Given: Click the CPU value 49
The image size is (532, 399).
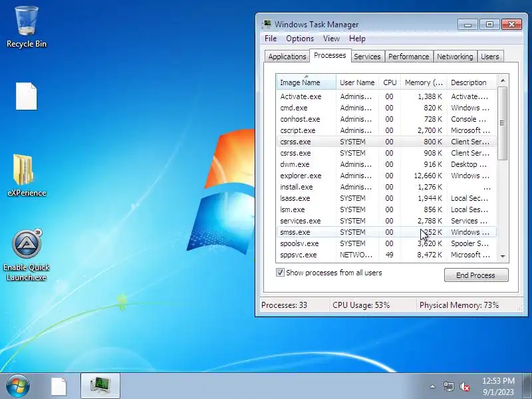Looking at the screenshot, I should click(389, 255).
